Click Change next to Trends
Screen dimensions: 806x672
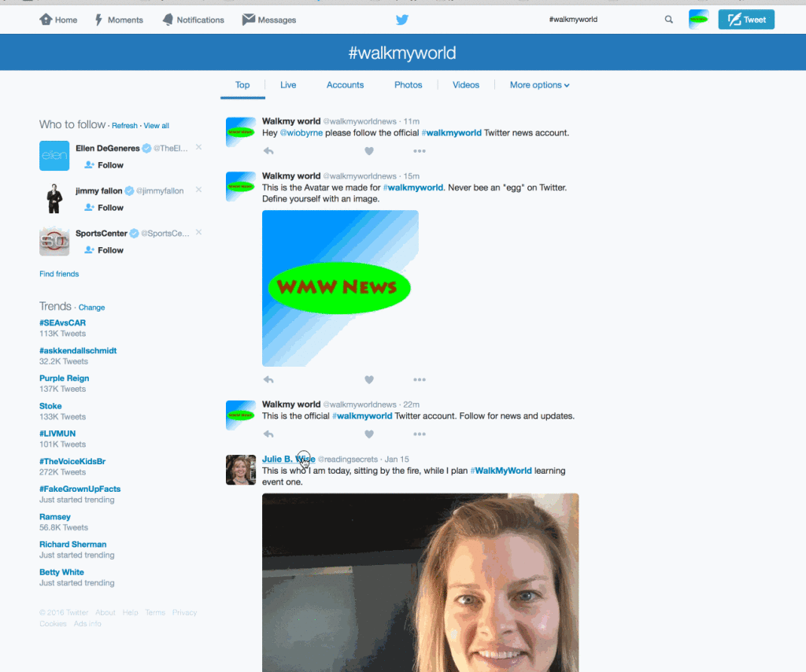click(91, 307)
